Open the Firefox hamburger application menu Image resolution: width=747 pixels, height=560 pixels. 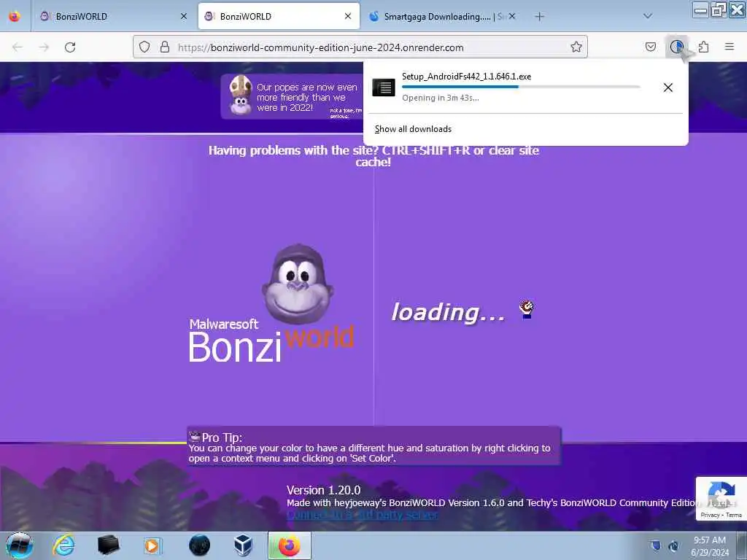pyautogui.click(x=729, y=47)
